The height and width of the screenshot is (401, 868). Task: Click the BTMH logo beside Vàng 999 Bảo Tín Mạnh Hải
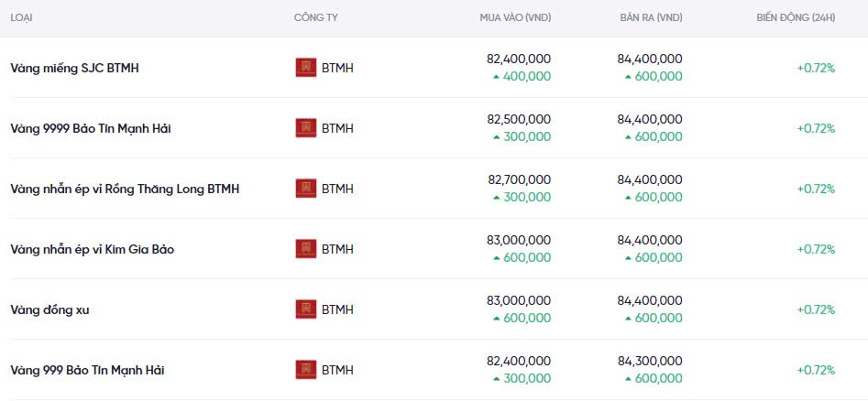306,370
